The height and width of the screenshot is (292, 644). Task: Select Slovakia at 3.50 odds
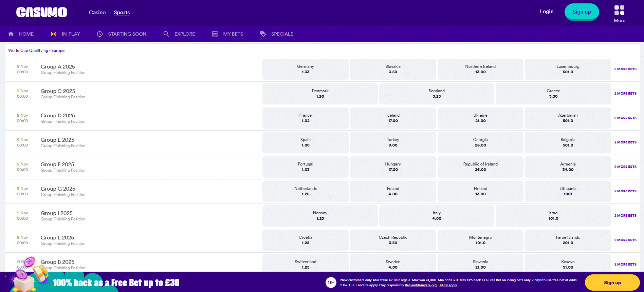point(393,69)
